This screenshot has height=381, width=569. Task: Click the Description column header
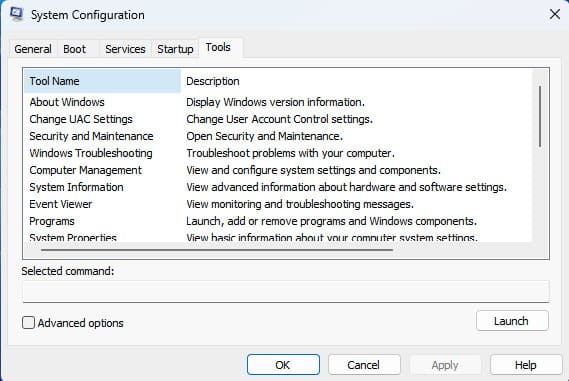pos(356,81)
